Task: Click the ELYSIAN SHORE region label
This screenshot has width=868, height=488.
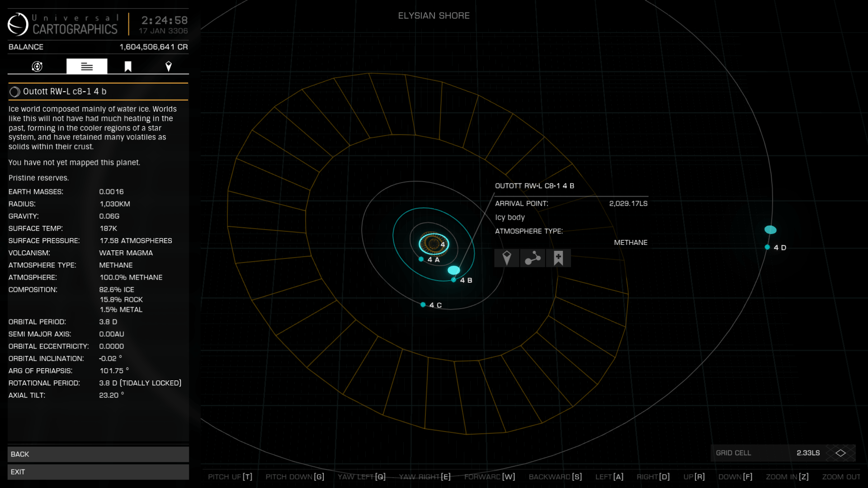Action: (x=434, y=16)
